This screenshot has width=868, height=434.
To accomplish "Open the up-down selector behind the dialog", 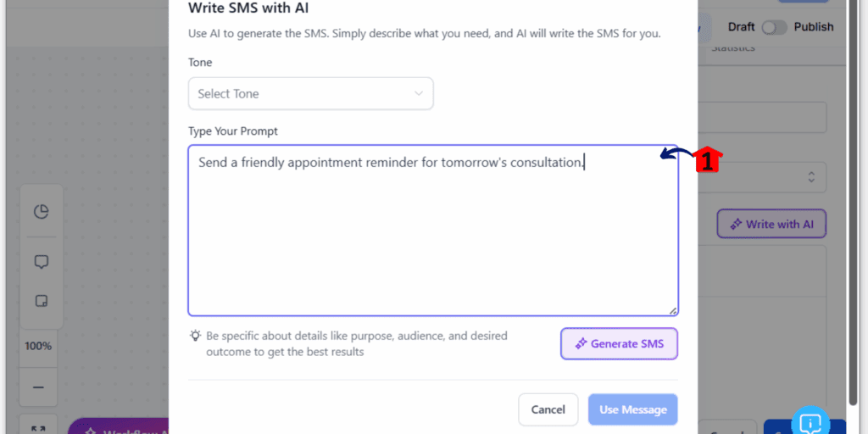I will (811, 177).
